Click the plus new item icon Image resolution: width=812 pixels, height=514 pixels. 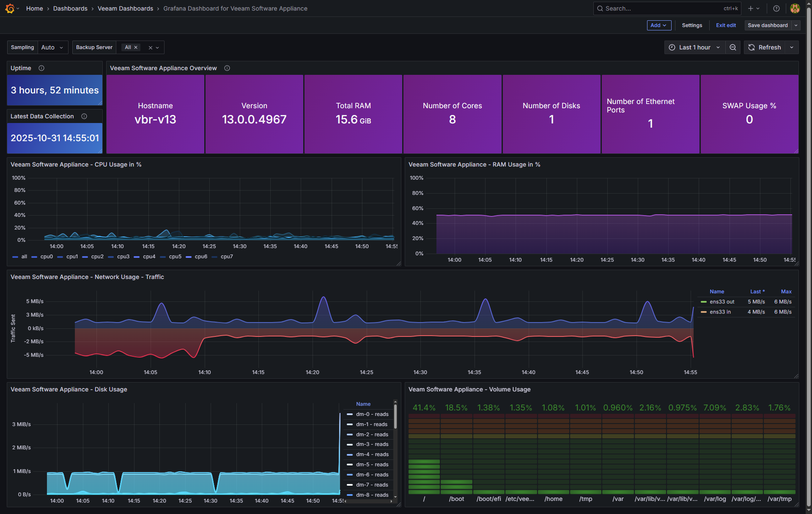click(x=751, y=8)
